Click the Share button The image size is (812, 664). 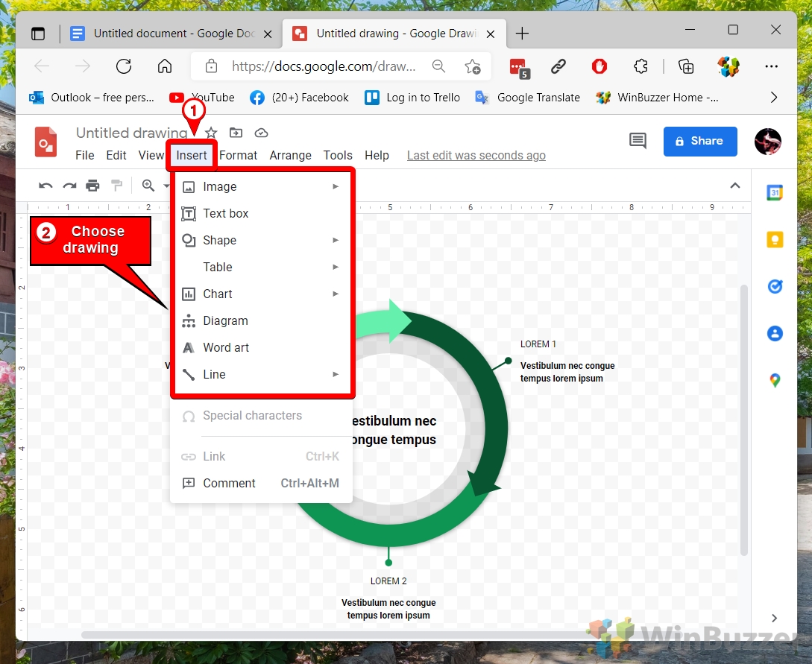(x=699, y=141)
